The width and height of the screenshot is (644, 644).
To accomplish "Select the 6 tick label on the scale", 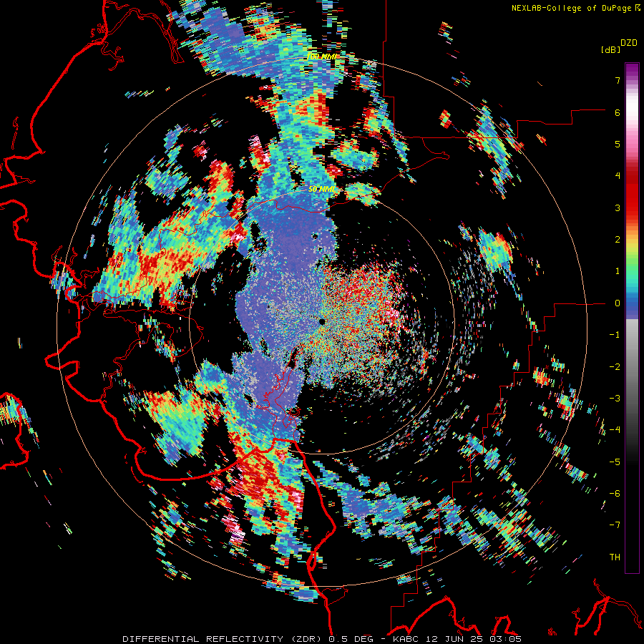I will point(618,112).
